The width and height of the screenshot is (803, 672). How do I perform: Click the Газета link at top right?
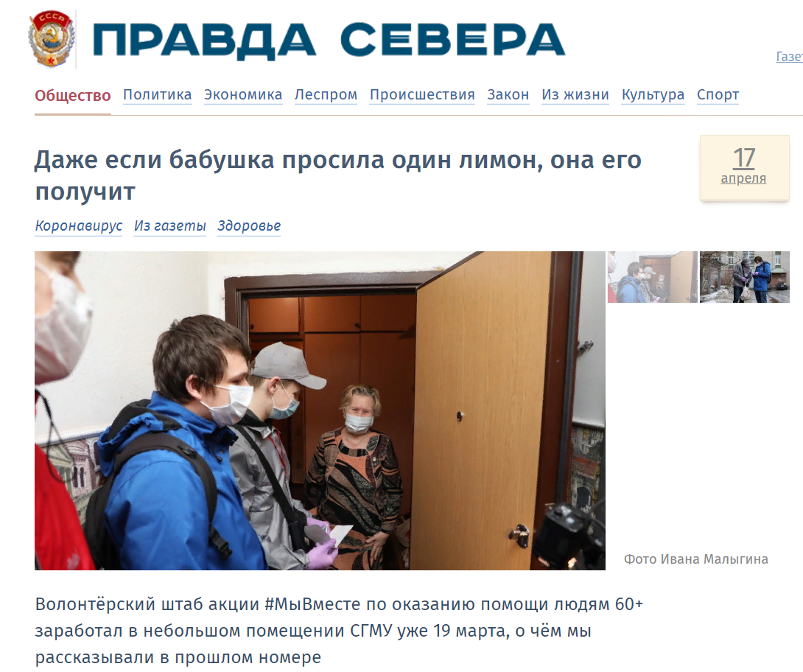point(789,56)
